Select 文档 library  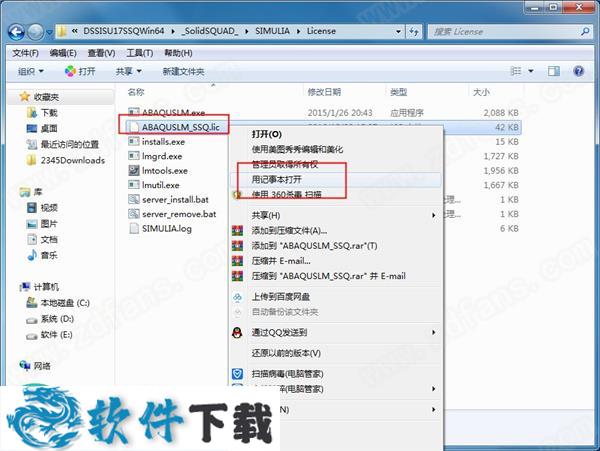point(49,239)
